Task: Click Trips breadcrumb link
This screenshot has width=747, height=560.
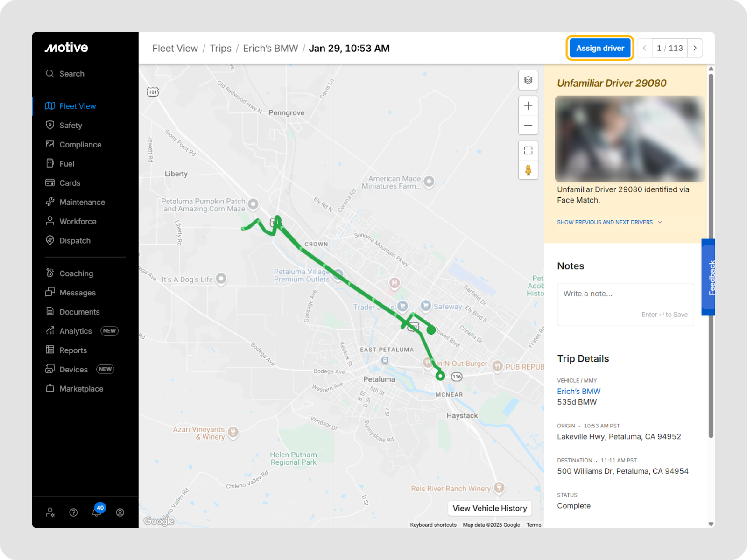Action: tap(220, 49)
